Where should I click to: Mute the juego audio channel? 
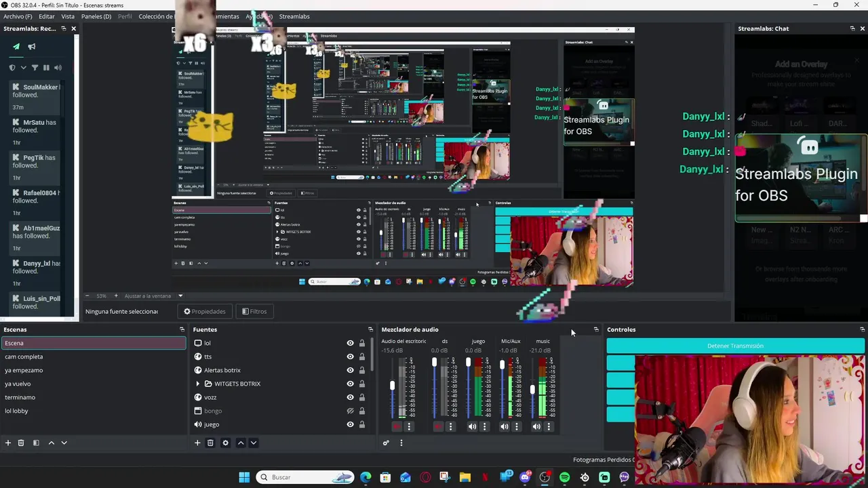click(x=472, y=426)
